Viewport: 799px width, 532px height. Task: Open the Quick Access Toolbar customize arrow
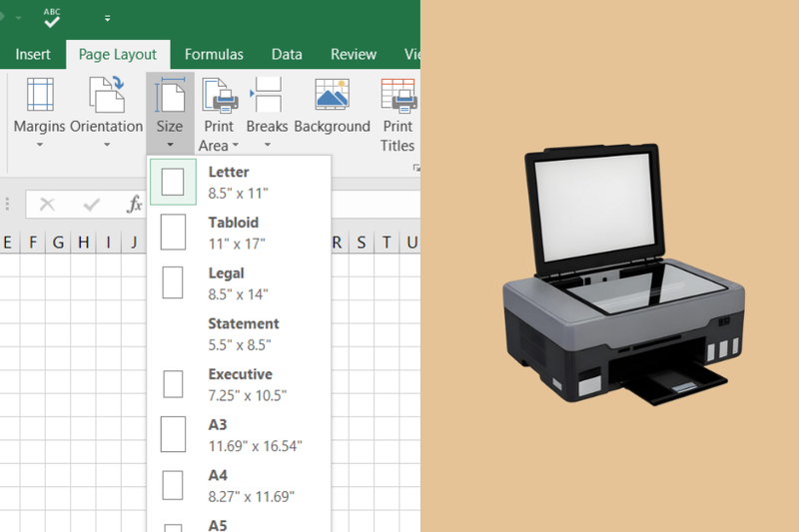coord(107,18)
